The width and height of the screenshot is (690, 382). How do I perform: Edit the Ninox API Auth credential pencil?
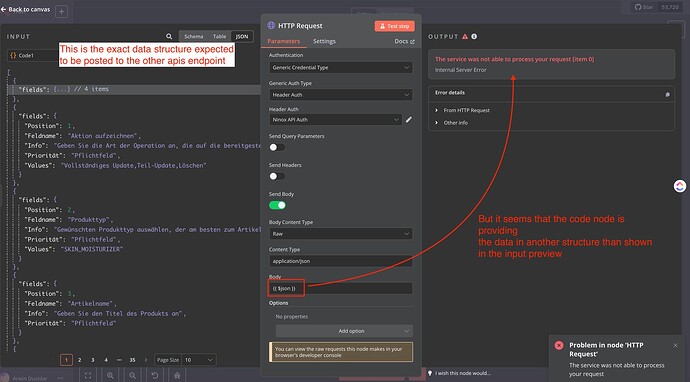tap(409, 119)
